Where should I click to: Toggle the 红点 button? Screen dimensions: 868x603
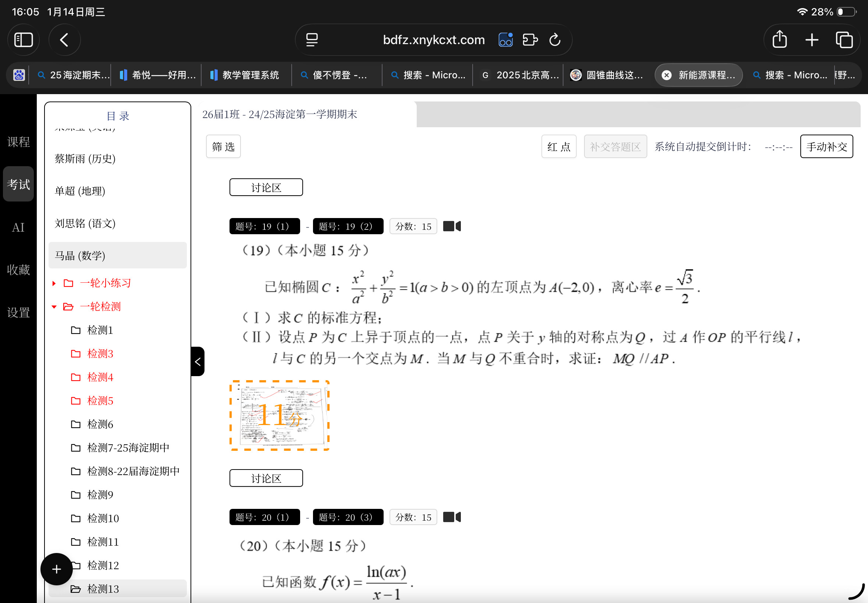click(x=559, y=147)
